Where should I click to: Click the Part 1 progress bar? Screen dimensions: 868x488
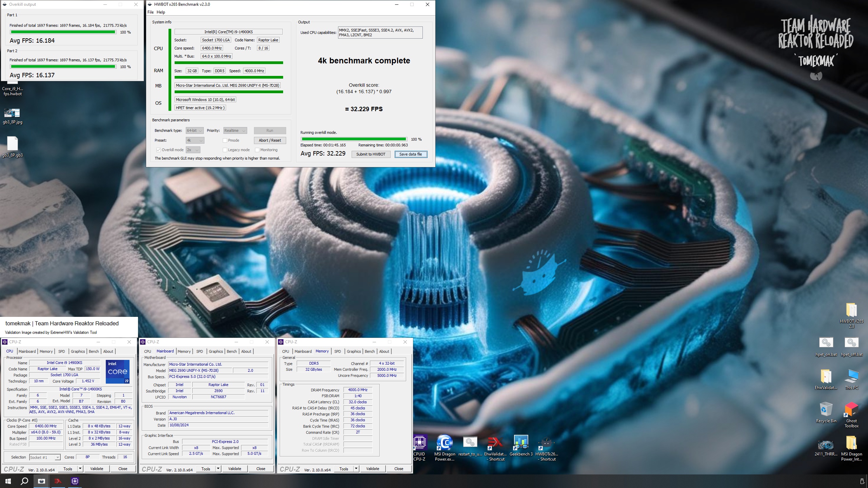point(63,32)
